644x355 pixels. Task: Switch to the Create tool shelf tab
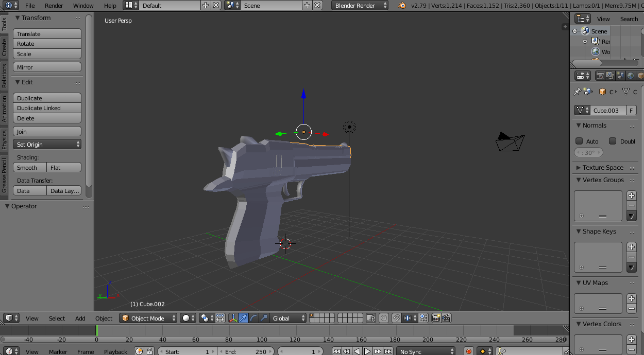[x=4, y=47]
